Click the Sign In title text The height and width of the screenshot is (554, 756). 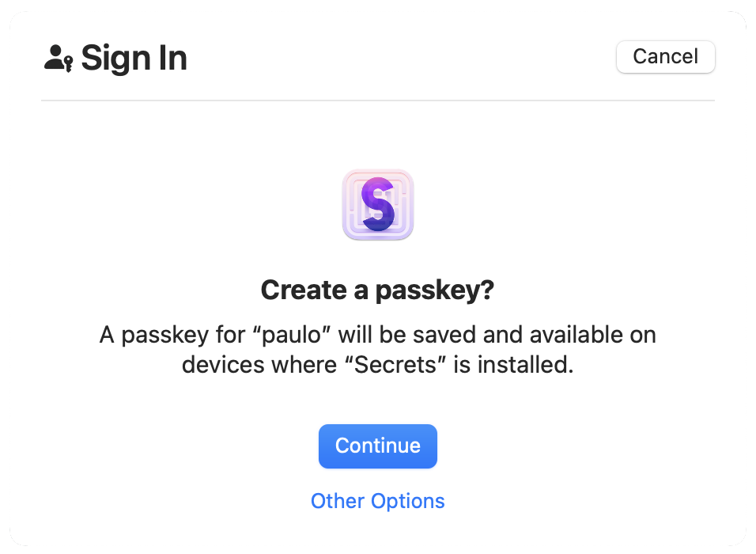(x=134, y=57)
